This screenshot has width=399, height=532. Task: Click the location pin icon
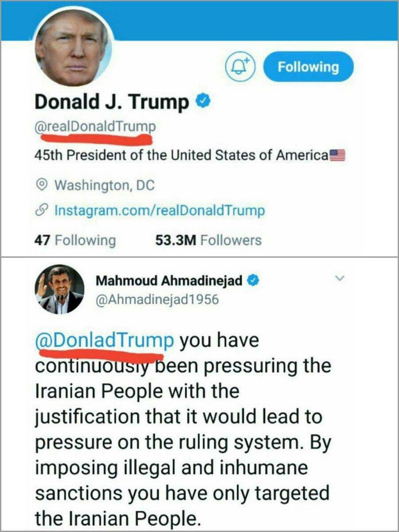tap(42, 184)
